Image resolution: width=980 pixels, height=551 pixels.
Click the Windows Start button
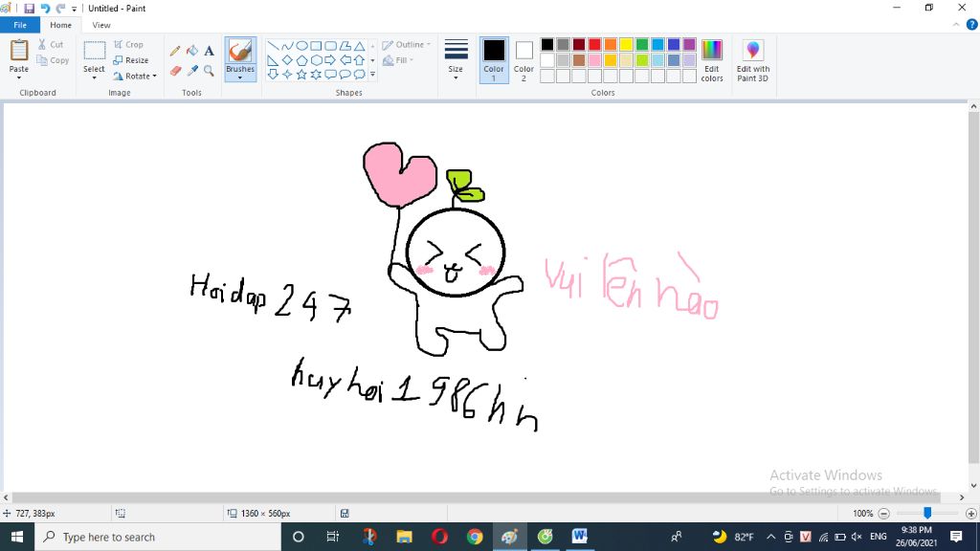click(x=17, y=537)
